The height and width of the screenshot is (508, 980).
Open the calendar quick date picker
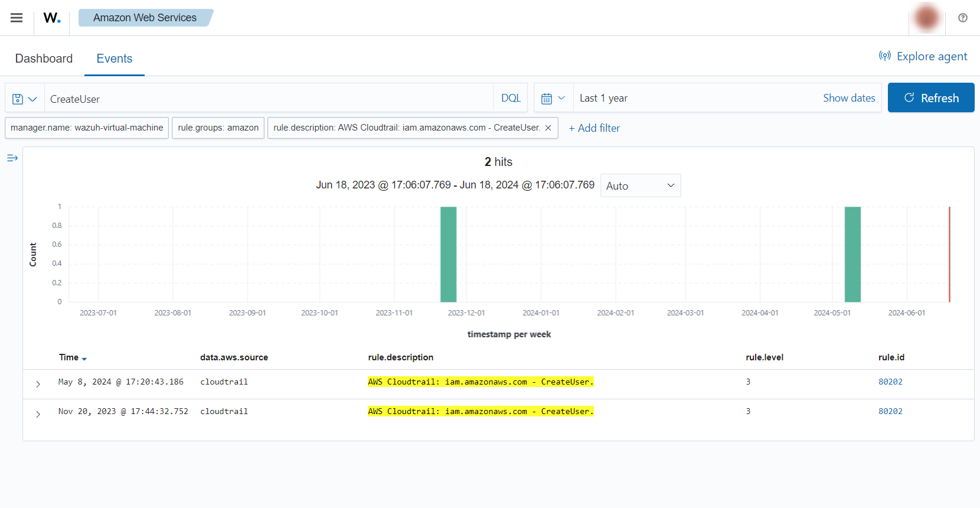click(x=553, y=98)
